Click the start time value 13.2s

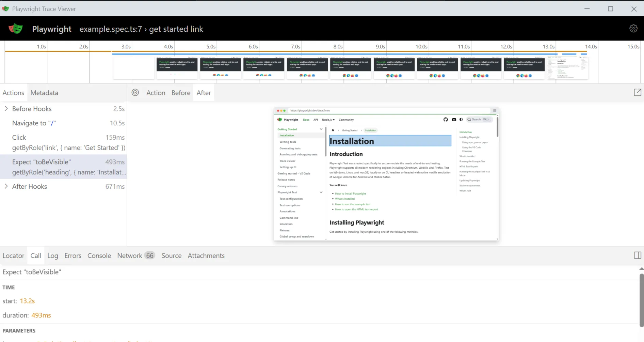point(27,301)
